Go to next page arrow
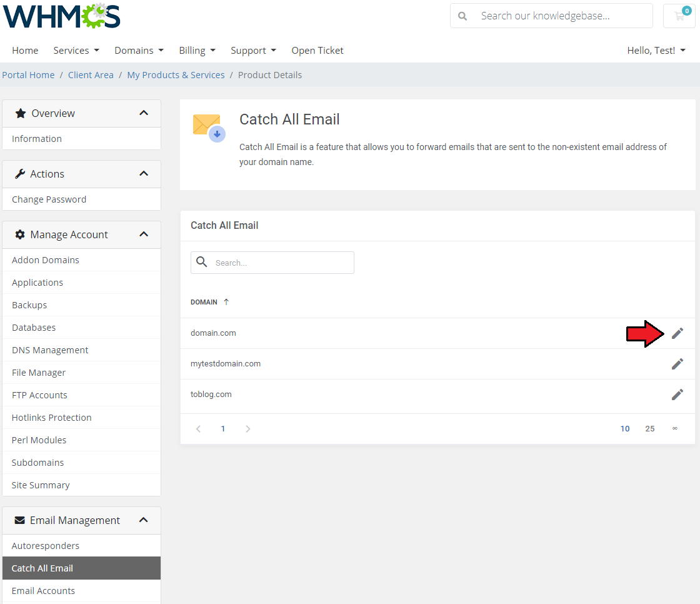The height and width of the screenshot is (604, 700). coord(247,429)
